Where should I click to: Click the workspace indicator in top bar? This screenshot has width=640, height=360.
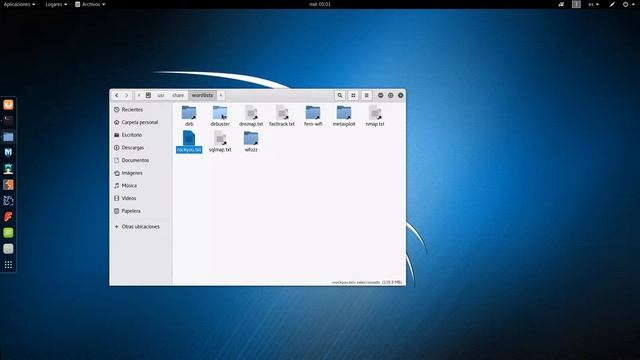coord(576,4)
